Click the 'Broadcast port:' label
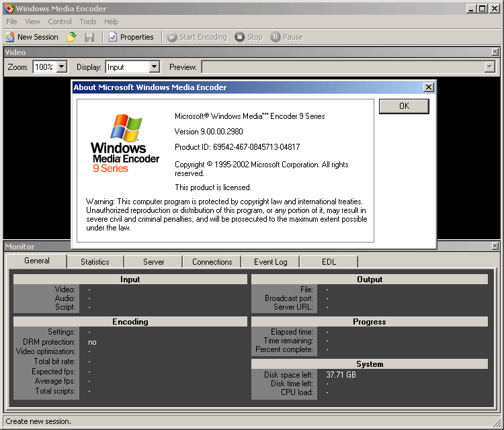504x430 pixels. coord(289,298)
